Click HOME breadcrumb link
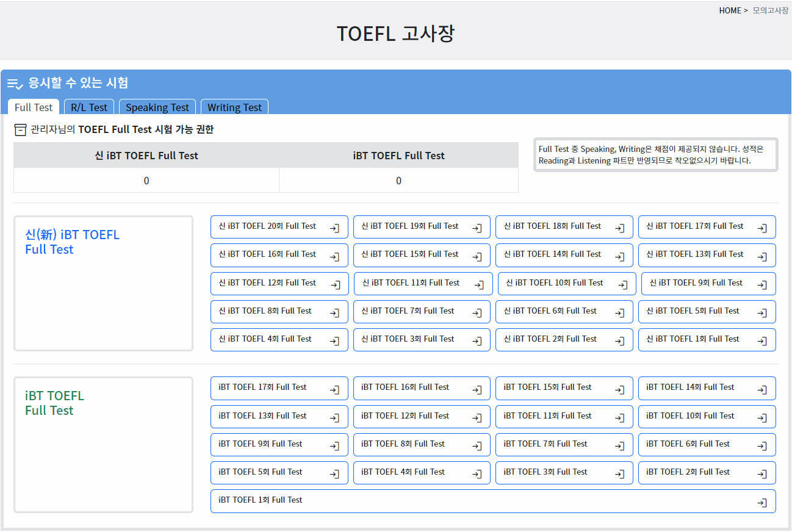This screenshot has height=532, width=792. (730, 10)
